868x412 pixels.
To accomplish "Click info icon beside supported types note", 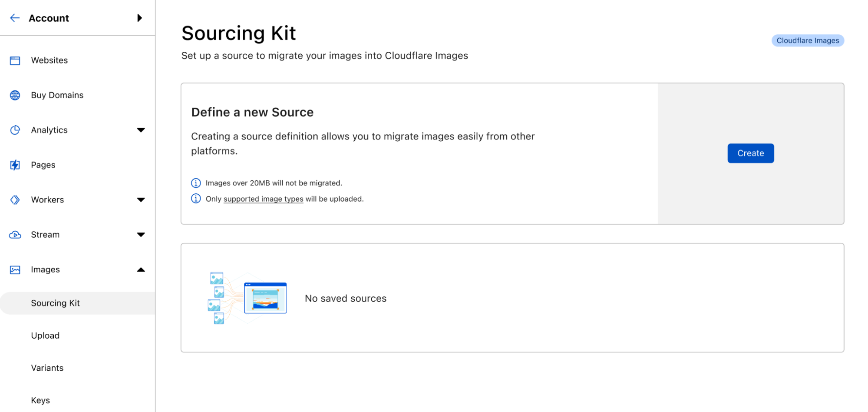I will [x=196, y=199].
